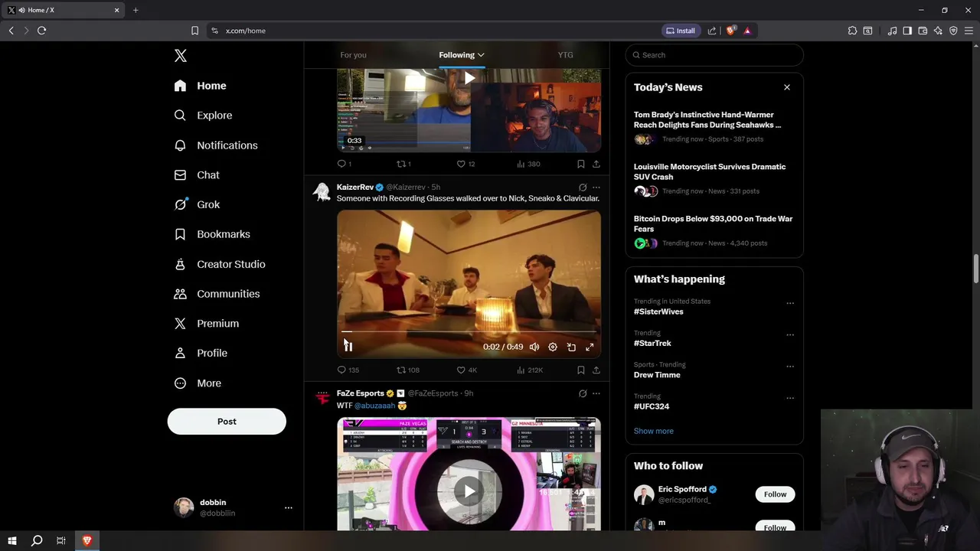
Task: Switch to the YTG tab
Action: coord(565,55)
